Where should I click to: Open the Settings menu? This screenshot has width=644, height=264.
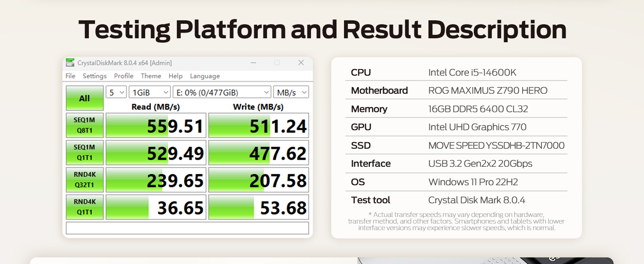[95, 76]
